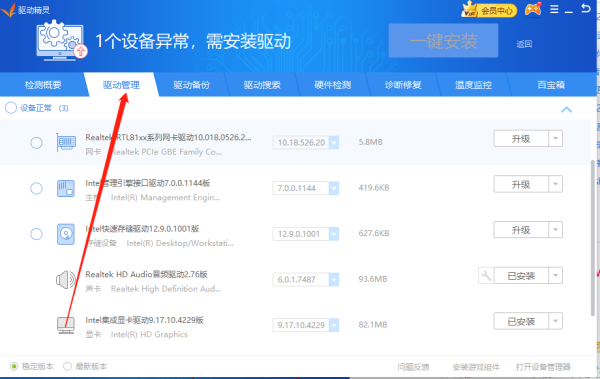Expand arrow next to Intel management engine 升级 button

555,184
